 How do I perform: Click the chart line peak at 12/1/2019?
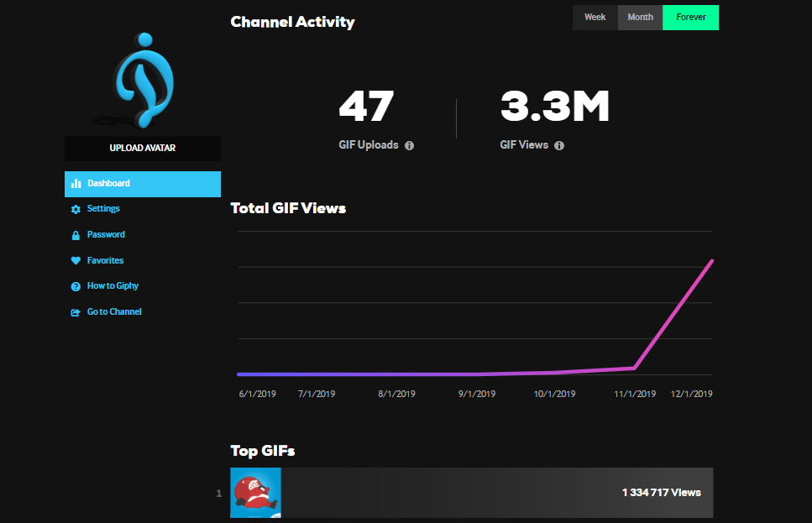click(712, 261)
